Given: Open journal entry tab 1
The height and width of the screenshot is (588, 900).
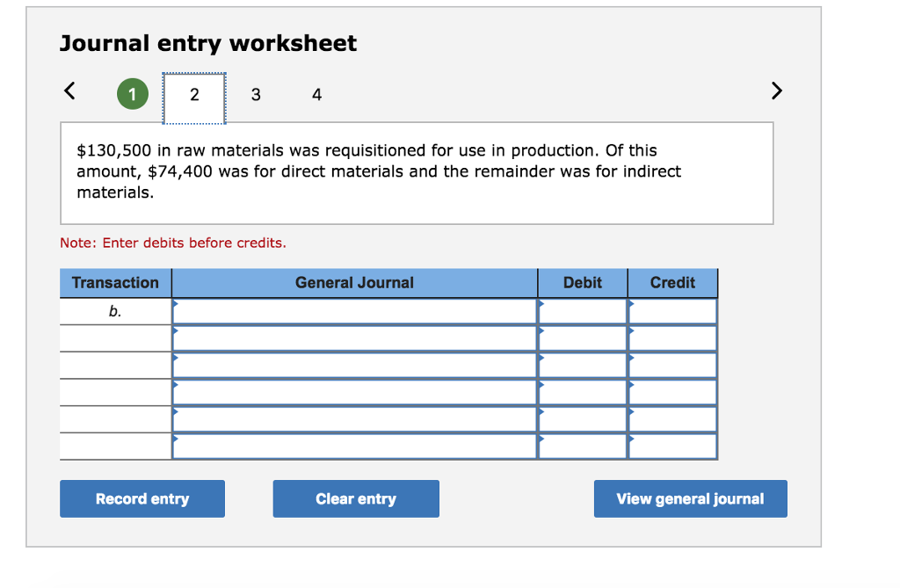Looking at the screenshot, I should [133, 94].
